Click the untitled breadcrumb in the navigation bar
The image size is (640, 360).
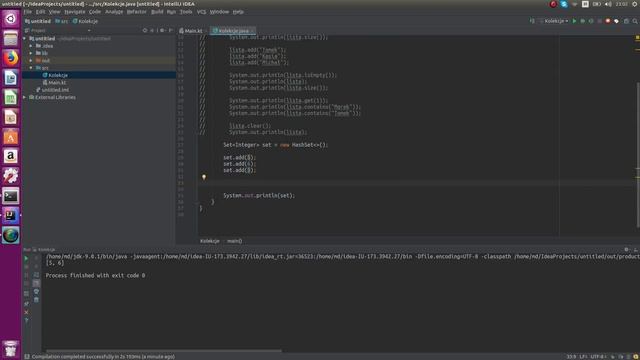click(x=38, y=21)
